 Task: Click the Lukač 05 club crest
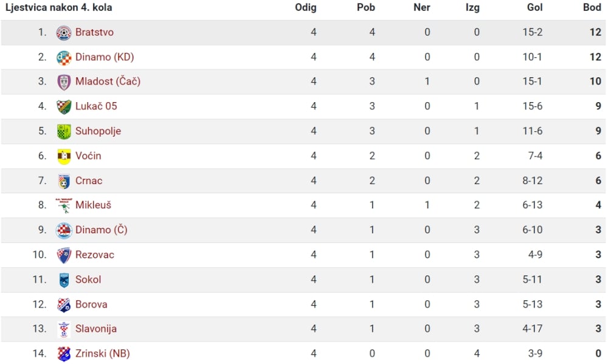[64, 106]
